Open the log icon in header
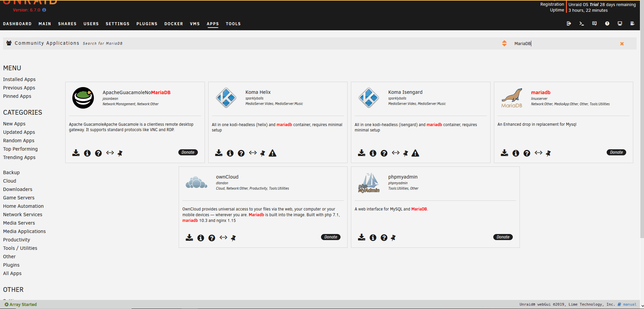644x309 pixels. [632, 24]
